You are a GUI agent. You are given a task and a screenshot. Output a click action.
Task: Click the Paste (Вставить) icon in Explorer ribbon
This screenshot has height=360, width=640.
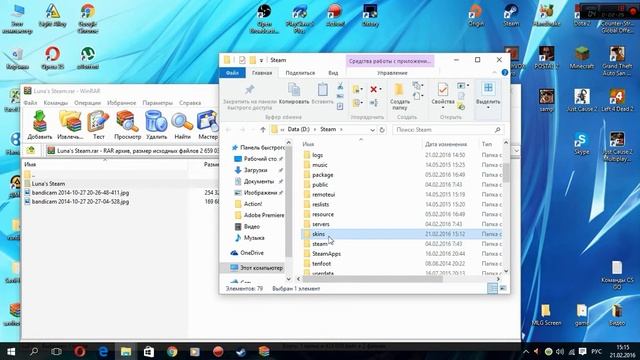pyautogui.click(x=322, y=90)
